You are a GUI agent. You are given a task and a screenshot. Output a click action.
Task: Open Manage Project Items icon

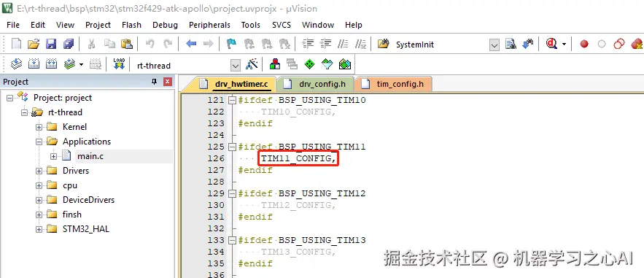(275, 64)
